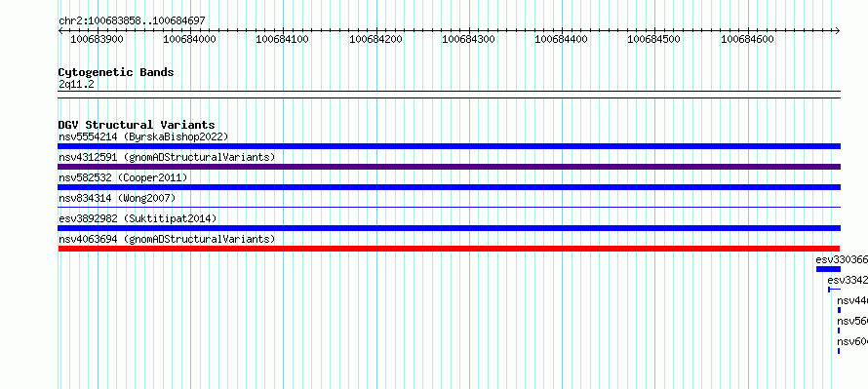Select the Cytogenetic Bands track title
Screen dimensions: 868x389
click(x=116, y=72)
